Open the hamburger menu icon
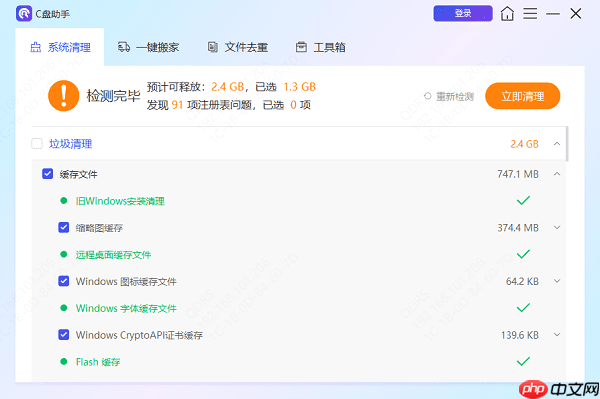Screen dimensions: 600x399 pos(530,13)
